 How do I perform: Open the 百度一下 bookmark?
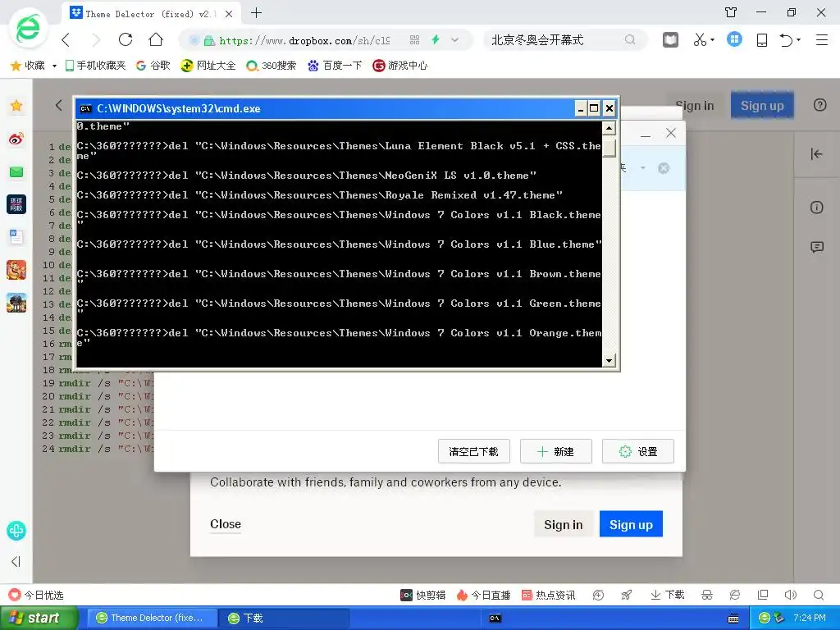[335, 66]
